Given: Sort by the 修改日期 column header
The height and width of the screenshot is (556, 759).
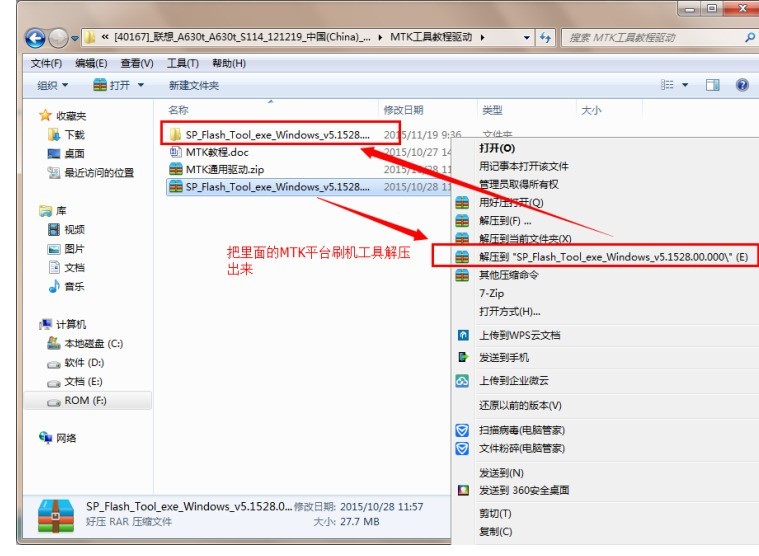Looking at the screenshot, I should (403, 110).
